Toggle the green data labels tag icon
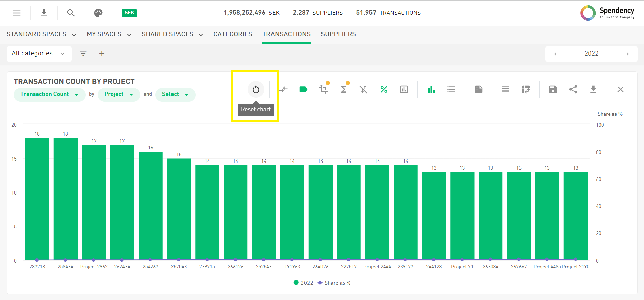This screenshot has height=300, width=644. 303,89
